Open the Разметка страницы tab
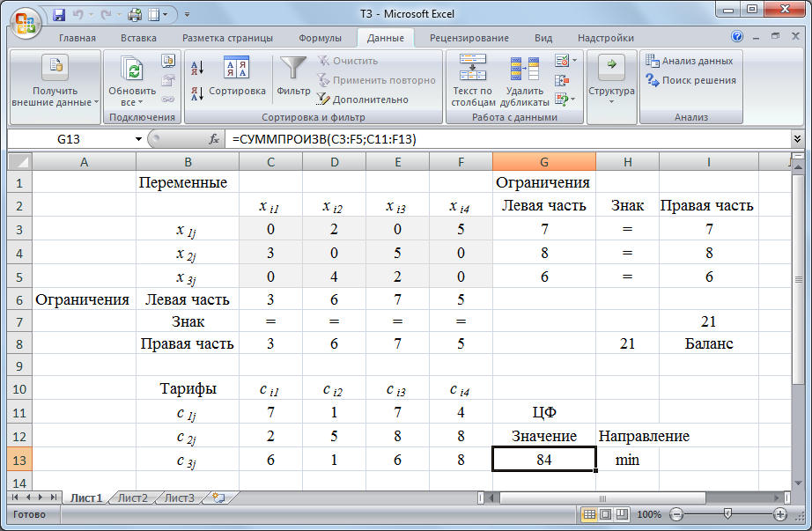 tap(227, 38)
